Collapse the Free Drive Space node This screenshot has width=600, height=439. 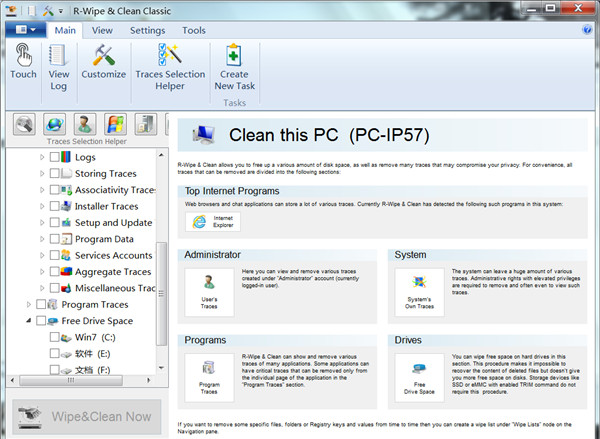click(x=28, y=321)
